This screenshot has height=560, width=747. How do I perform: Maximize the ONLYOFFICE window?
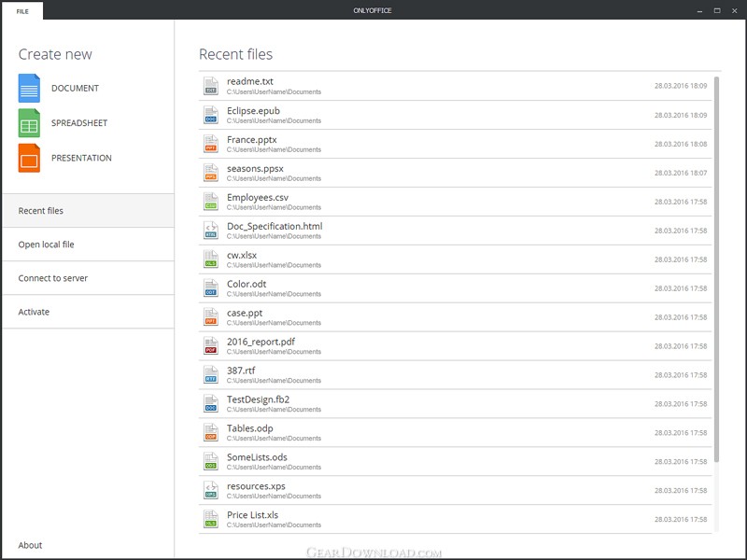717,10
